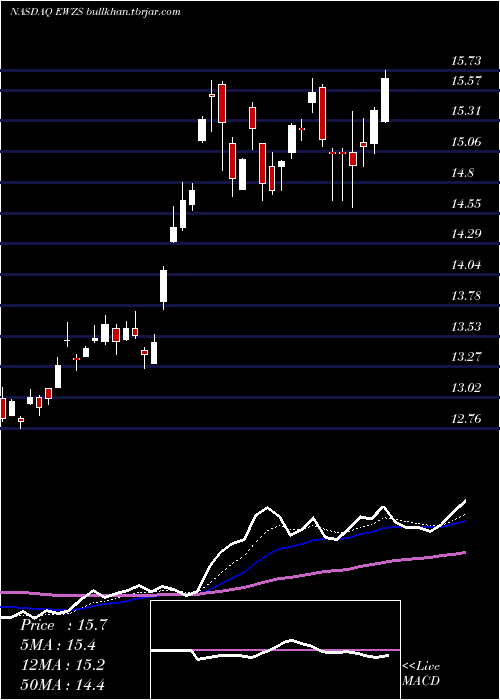Click the <<Live MACD label
Image resolution: width=500 pixels, height=700 pixels.
tap(421, 673)
